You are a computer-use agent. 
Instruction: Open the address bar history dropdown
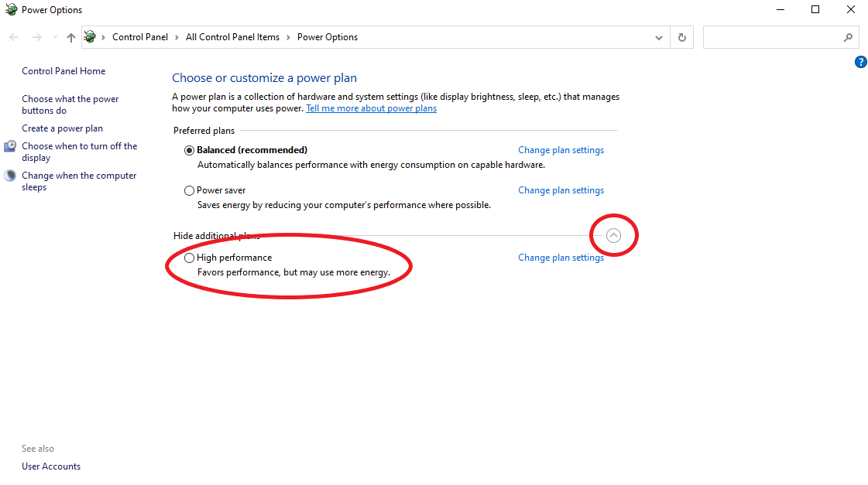click(659, 37)
